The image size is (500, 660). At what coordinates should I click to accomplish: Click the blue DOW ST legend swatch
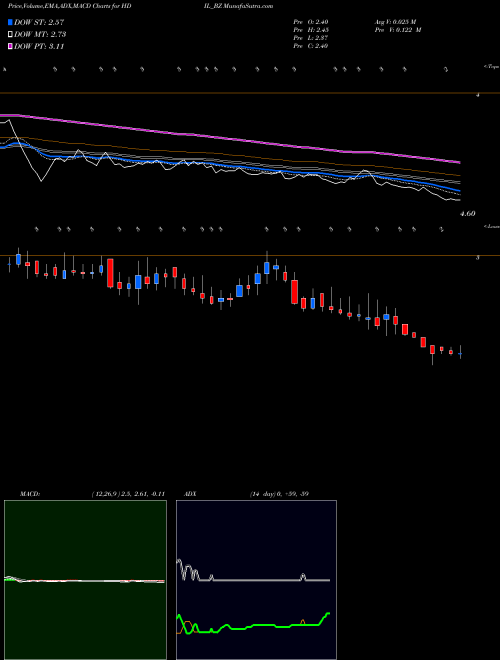(11, 22)
